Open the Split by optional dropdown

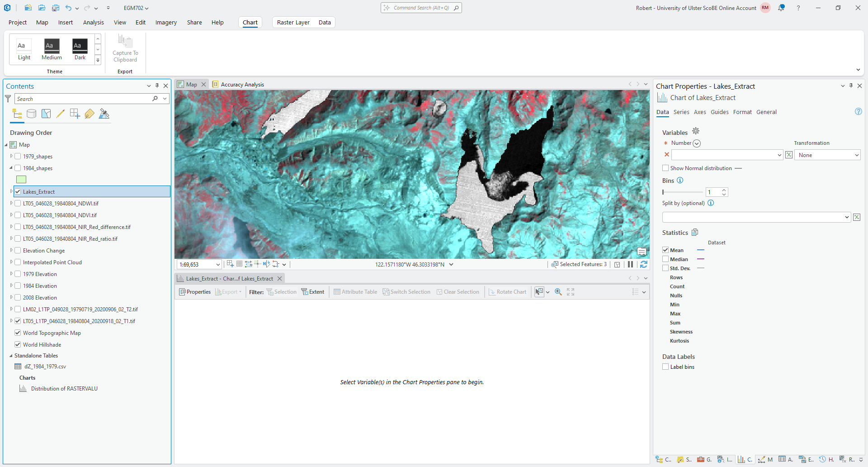click(x=756, y=218)
